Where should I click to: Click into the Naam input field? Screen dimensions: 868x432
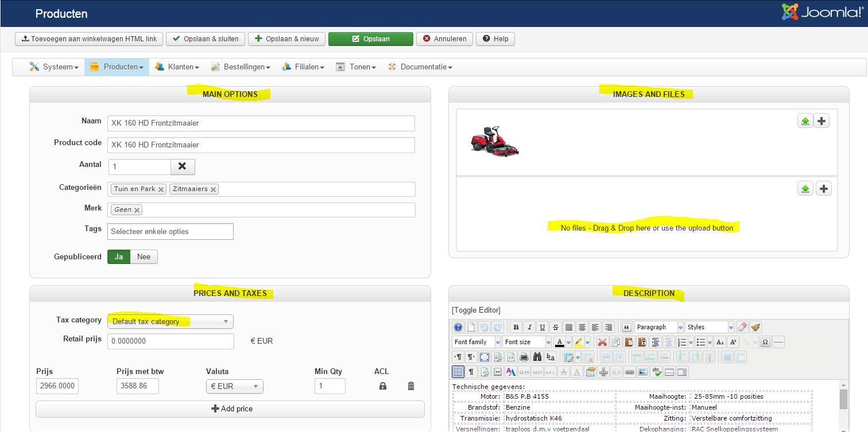click(261, 123)
